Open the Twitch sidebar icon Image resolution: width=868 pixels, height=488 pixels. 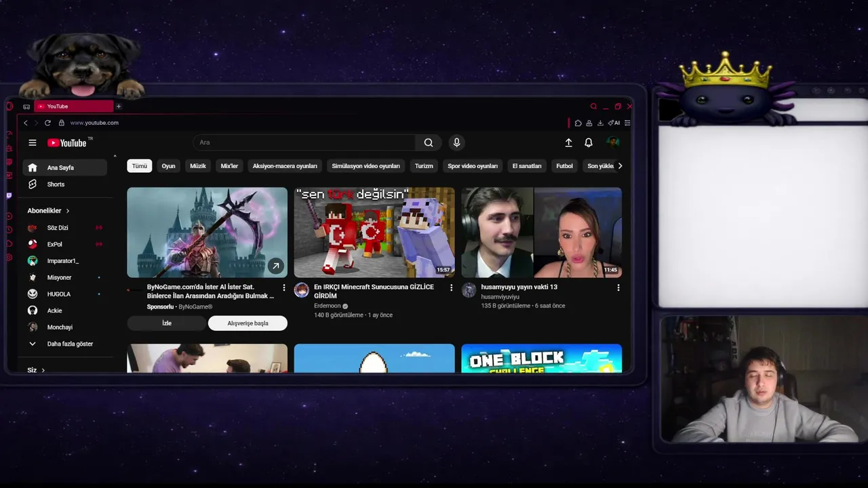9,195
